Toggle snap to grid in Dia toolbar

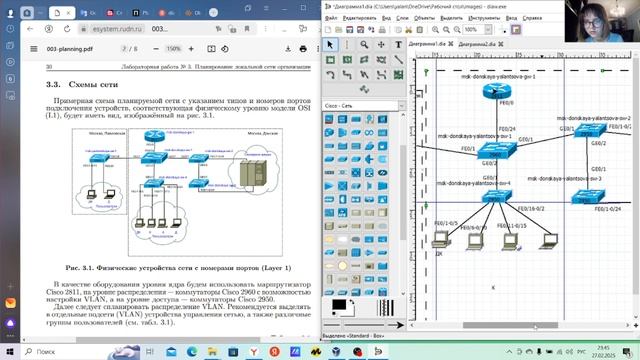(504, 30)
